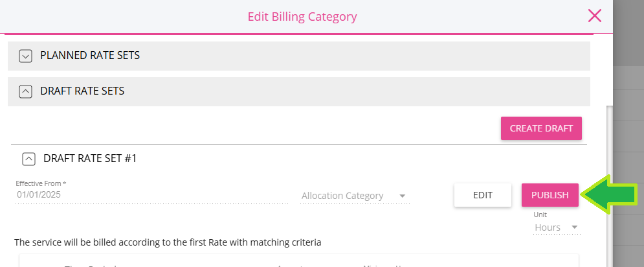644x267 pixels.
Task: Select the DRAFT RATE SETS section header
Action: [299, 91]
